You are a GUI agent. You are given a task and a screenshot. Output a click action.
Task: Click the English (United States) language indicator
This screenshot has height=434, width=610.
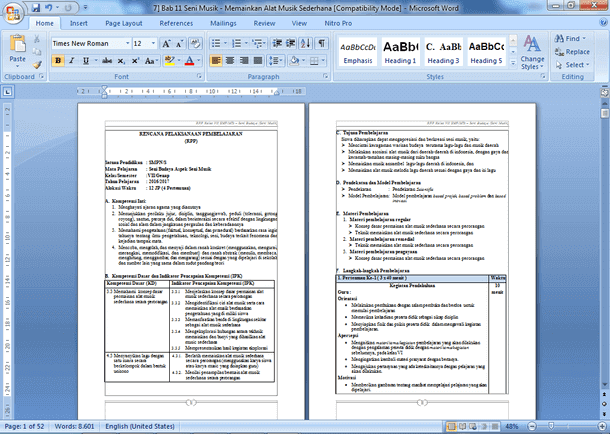click(140, 427)
